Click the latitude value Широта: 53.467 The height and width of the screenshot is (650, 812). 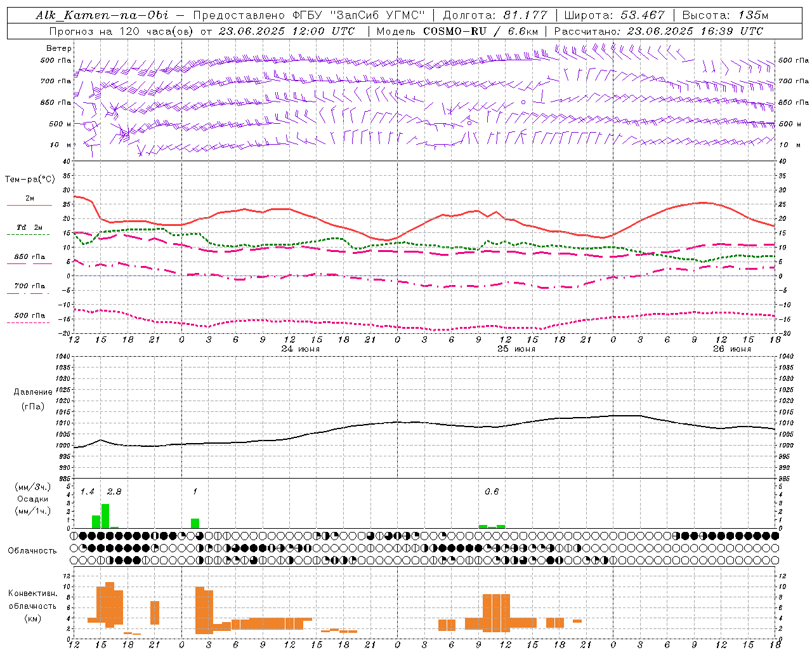point(614,15)
